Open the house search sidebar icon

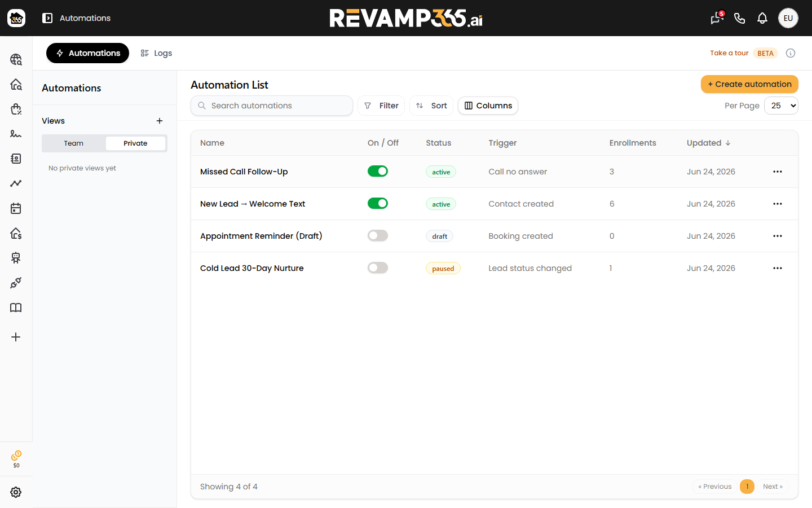click(16, 84)
